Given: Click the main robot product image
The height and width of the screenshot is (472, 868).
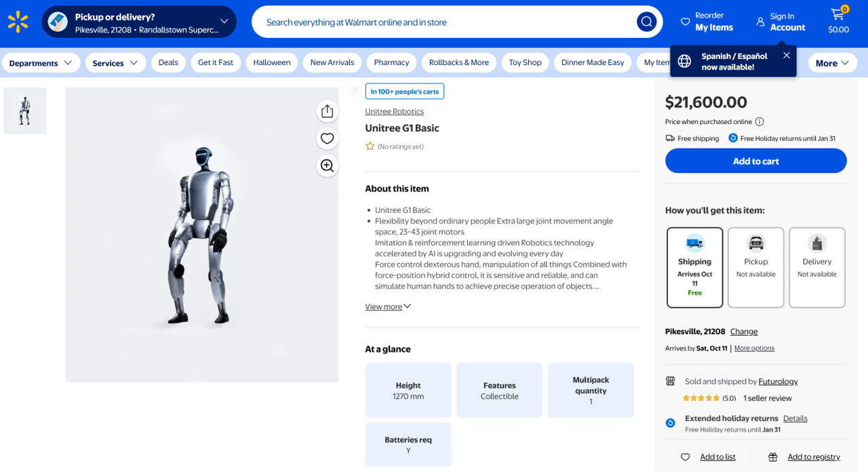Looking at the screenshot, I should pyautogui.click(x=202, y=235).
